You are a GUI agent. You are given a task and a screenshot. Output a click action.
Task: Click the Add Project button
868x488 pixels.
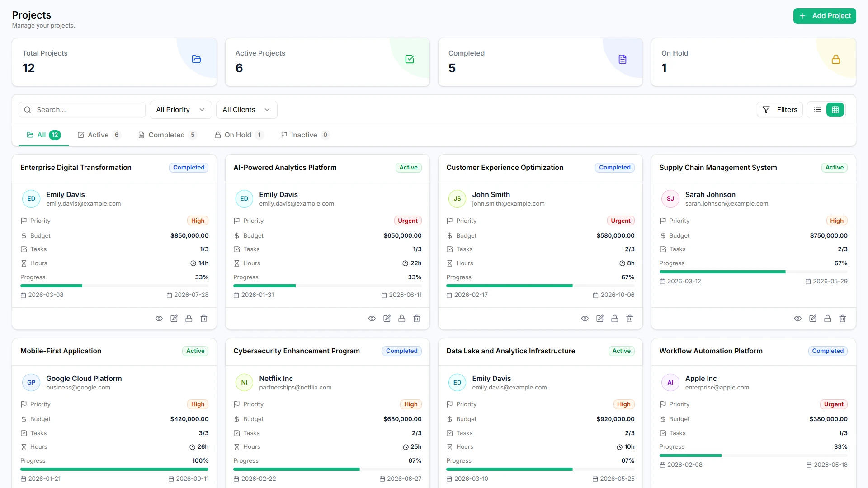[825, 16]
